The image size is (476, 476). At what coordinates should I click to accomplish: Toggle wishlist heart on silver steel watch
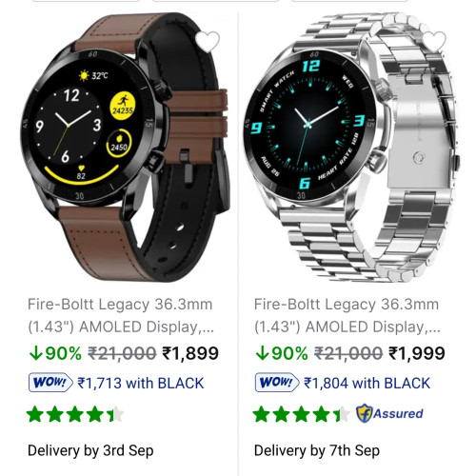click(x=434, y=42)
